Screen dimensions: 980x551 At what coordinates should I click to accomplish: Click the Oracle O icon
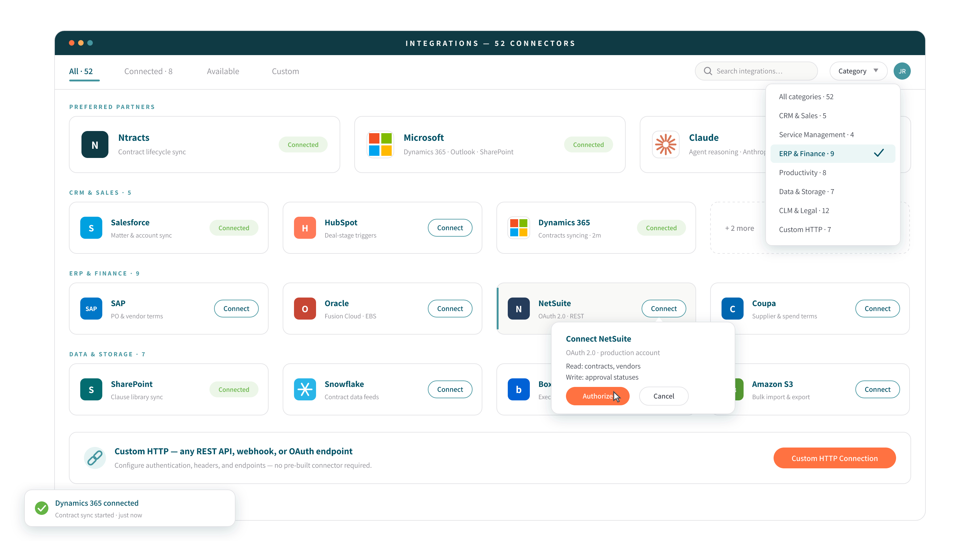[305, 308]
